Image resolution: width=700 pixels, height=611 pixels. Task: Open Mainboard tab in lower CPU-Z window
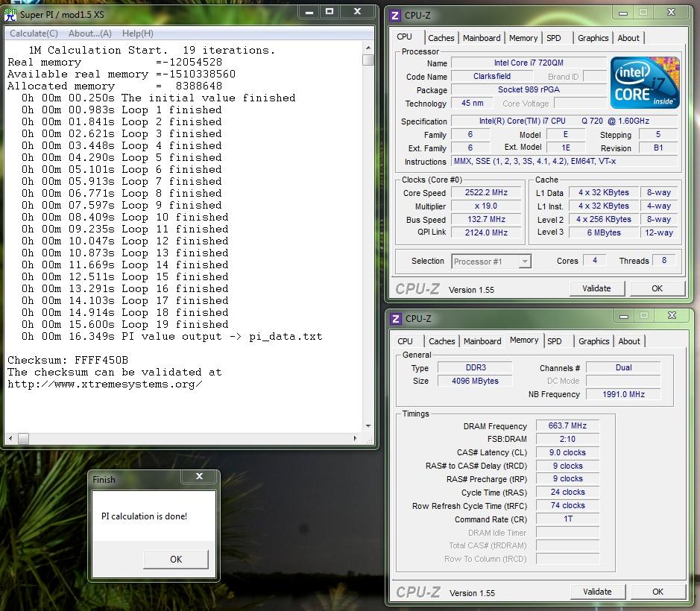[482, 341]
